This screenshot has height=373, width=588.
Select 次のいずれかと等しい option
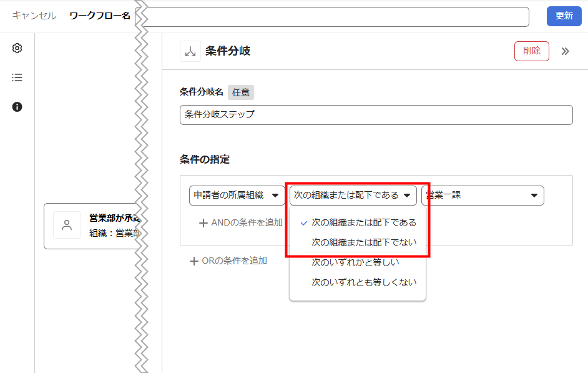355,262
